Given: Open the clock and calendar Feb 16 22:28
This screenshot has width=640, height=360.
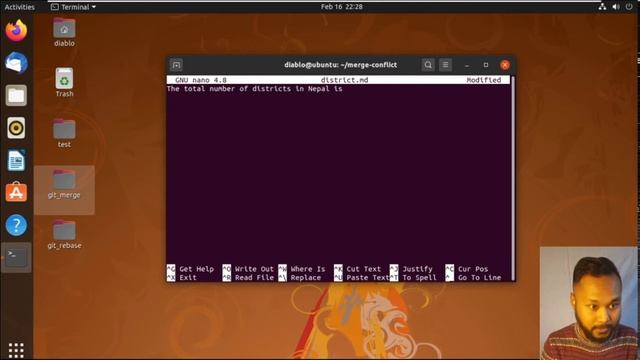Looking at the screenshot, I should 342,7.
